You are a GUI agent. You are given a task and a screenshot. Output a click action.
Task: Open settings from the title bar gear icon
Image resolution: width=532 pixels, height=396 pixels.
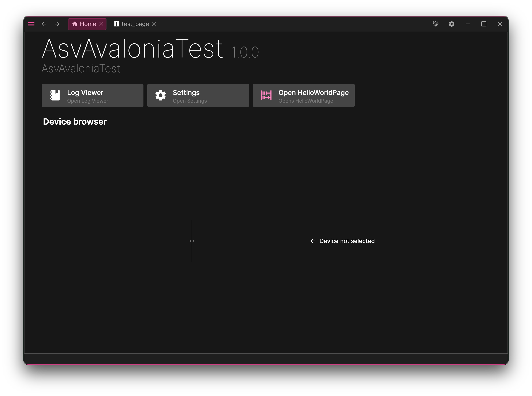[452, 24]
